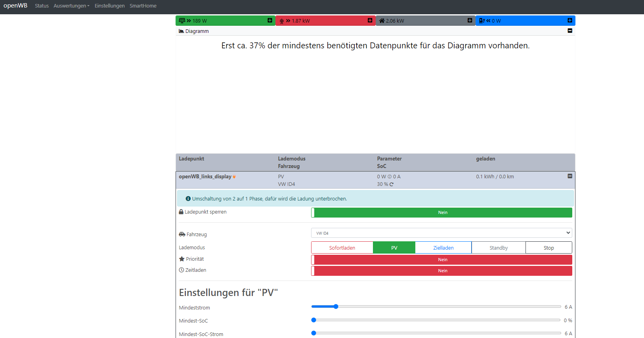This screenshot has height=338, width=644.
Task: Expand the PV power card plus icon
Action: click(270, 21)
